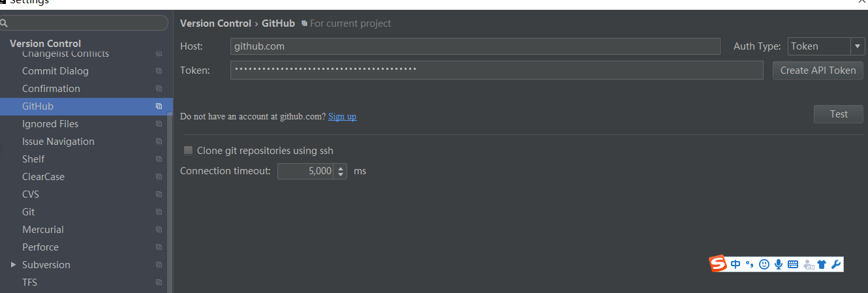The width and height of the screenshot is (868, 293).
Task: Click into the Host field
Action: tap(475, 46)
